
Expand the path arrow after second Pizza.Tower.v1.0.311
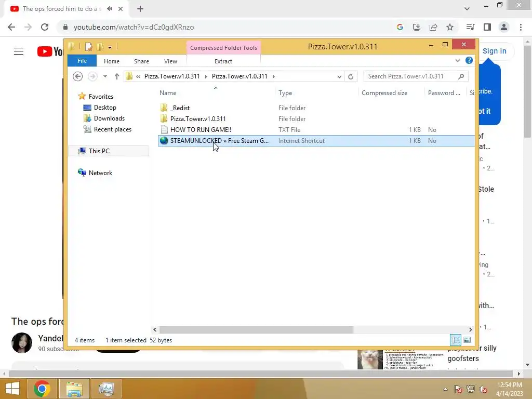pyautogui.click(x=273, y=76)
